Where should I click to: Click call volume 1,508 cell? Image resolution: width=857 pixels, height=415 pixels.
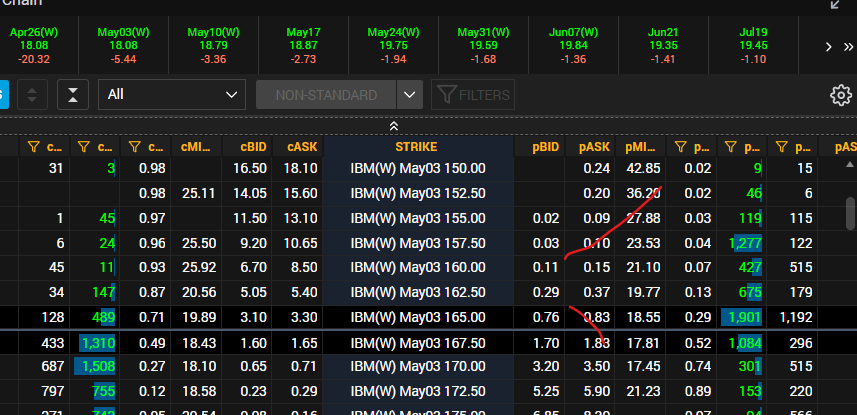pos(95,366)
